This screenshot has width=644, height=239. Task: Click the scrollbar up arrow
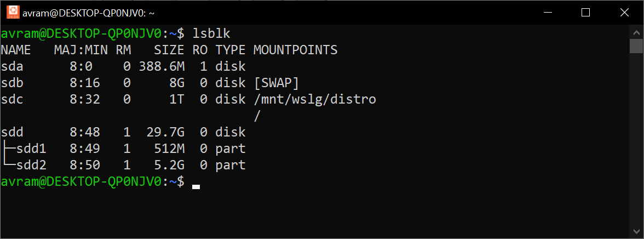[x=636, y=32]
